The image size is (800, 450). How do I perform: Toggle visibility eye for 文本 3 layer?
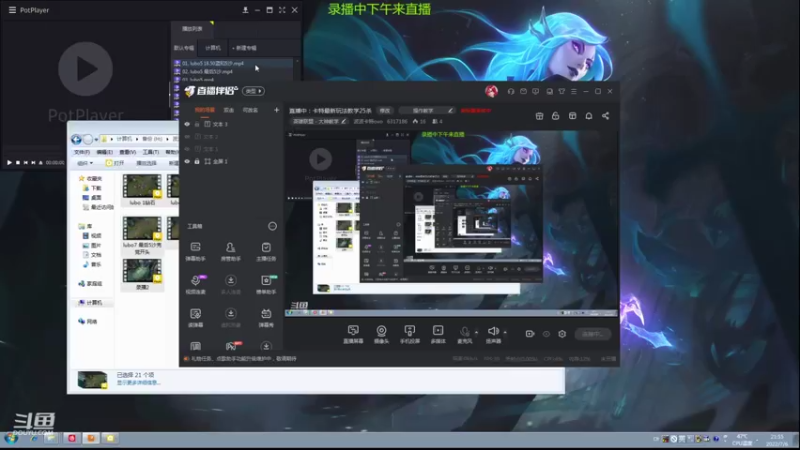tap(187, 124)
